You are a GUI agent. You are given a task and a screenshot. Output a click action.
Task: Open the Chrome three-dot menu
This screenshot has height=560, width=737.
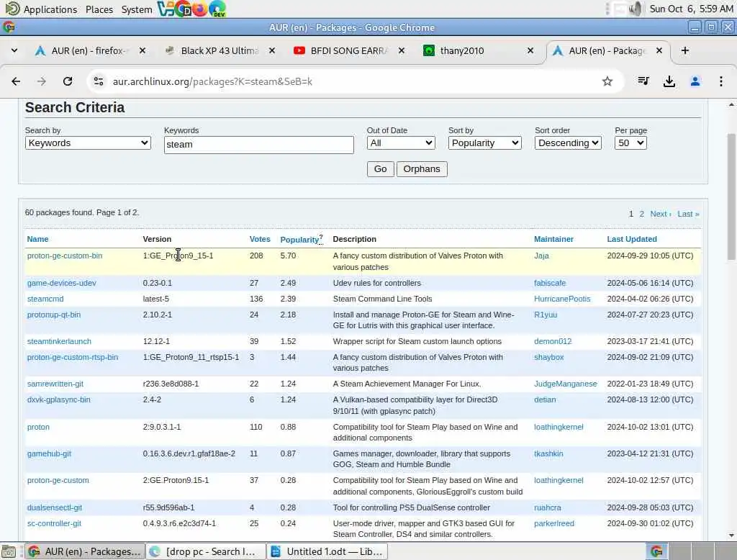click(x=721, y=81)
